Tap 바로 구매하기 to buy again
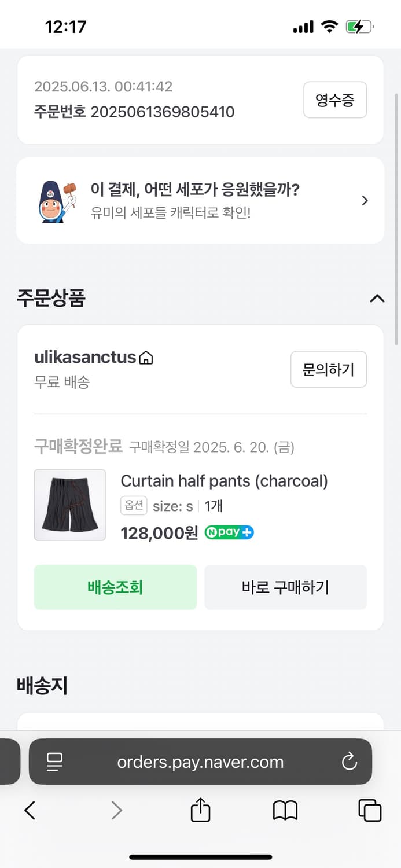Image resolution: width=401 pixels, height=868 pixels. tap(285, 587)
